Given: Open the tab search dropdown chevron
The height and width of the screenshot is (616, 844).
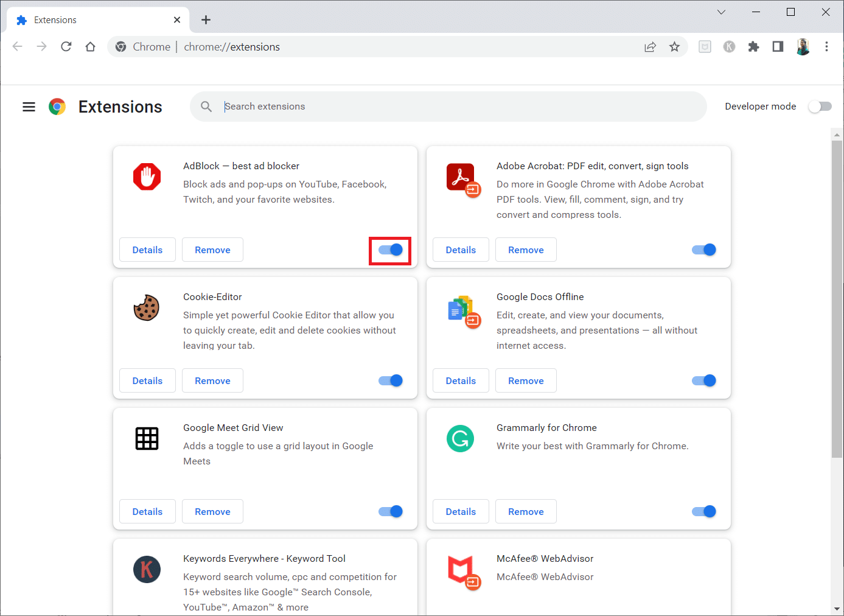Looking at the screenshot, I should point(721,12).
